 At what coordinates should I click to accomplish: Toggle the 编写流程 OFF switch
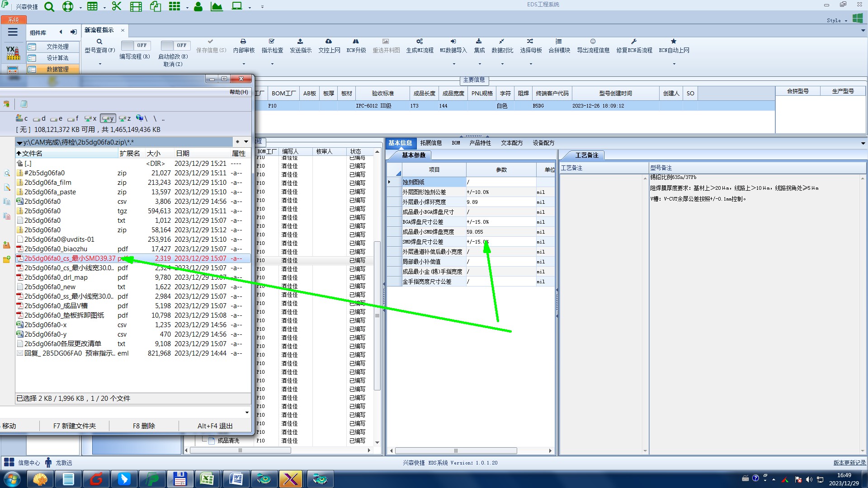(x=135, y=45)
